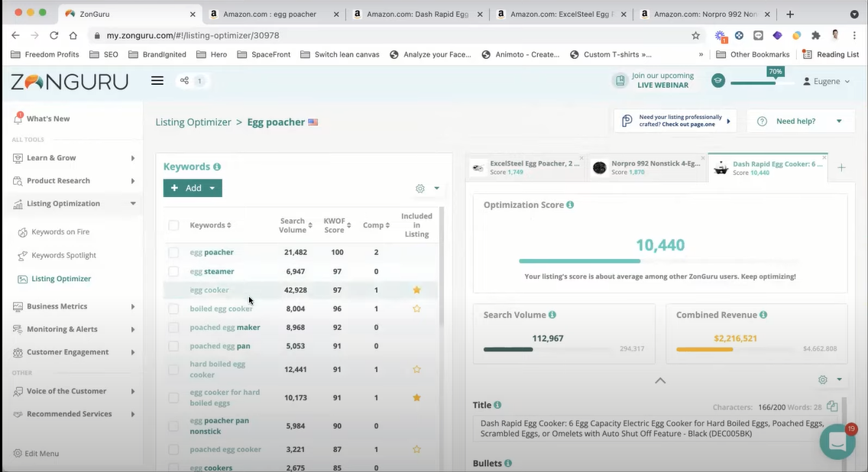Check the egg poacher pan nonstick checkbox
The image size is (868, 472).
tap(173, 426)
